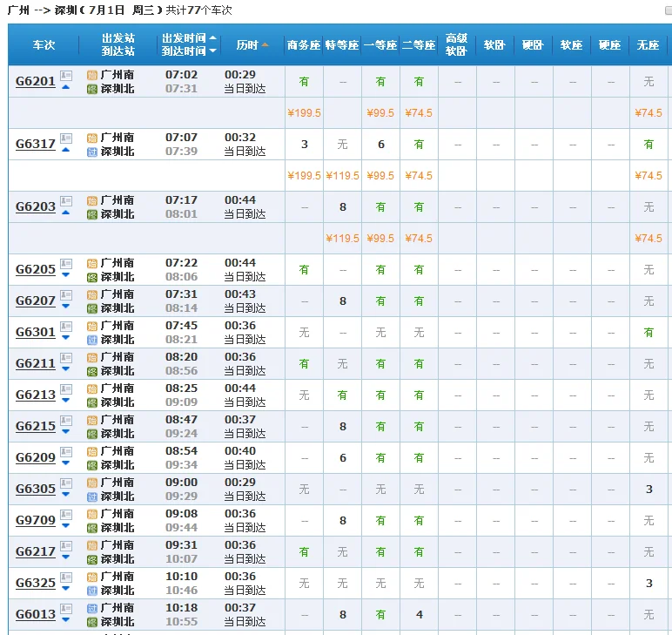Click the ID card icon beside G6215
Viewport: 672px width, 635px height.
pyautogui.click(x=66, y=421)
